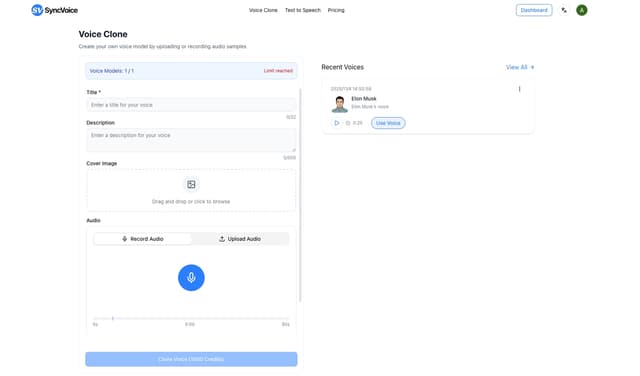The width and height of the screenshot is (640, 376).
Task: Open Elon Musk voice options menu
Action: (x=519, y=89)
